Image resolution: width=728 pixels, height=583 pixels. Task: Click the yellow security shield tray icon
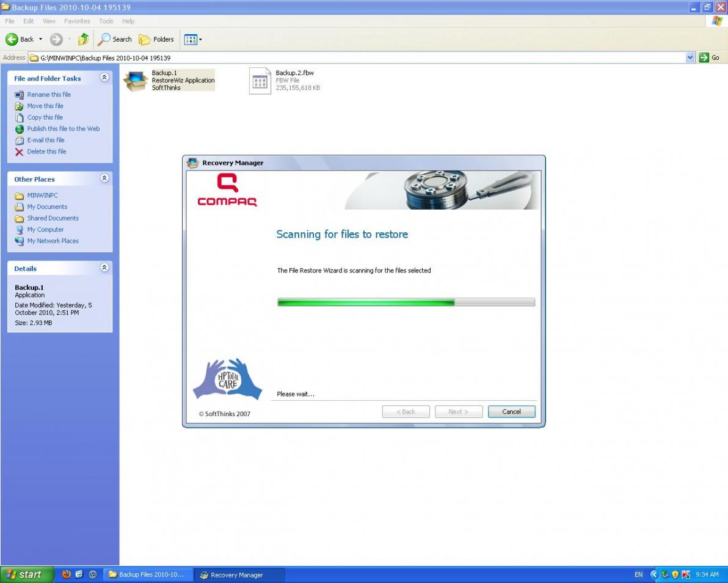(x=675, y=574)
